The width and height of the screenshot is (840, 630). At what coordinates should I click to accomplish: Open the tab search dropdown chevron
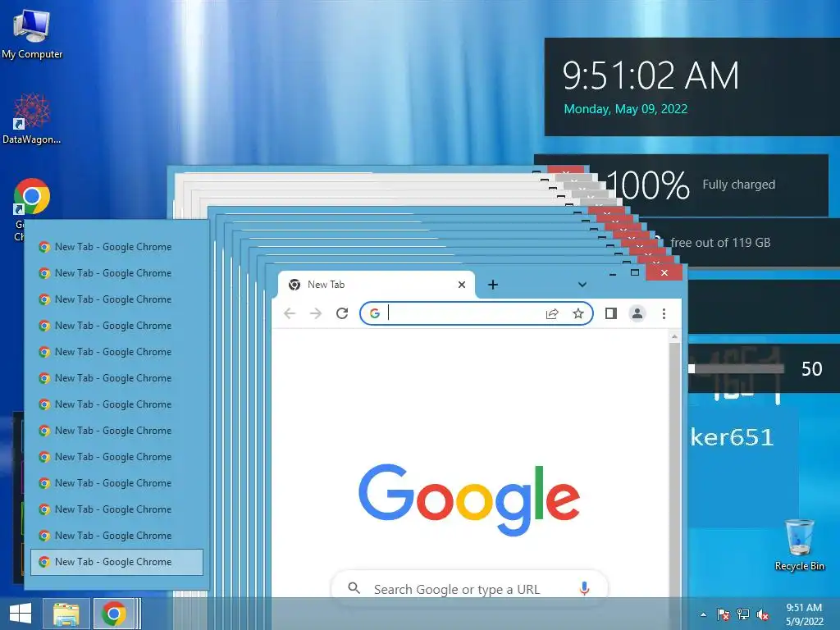click(x=582, y=285)
